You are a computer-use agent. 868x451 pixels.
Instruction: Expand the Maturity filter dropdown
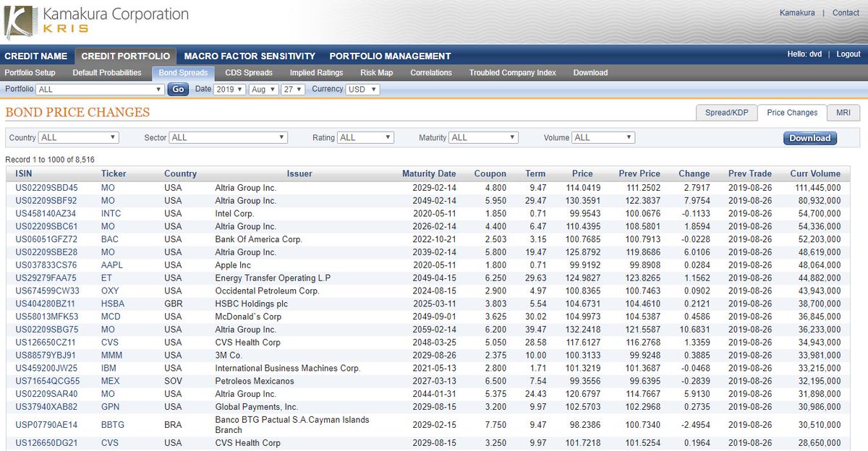pos(483,137)
